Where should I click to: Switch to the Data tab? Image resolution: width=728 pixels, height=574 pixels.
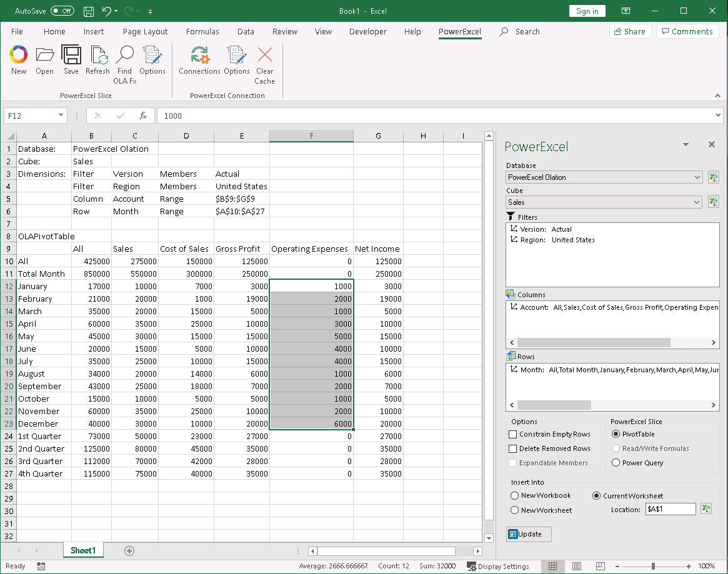point(246,32)
